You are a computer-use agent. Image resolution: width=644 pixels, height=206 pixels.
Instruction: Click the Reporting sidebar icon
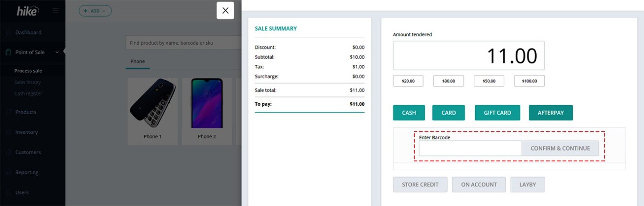pos(8,172)
